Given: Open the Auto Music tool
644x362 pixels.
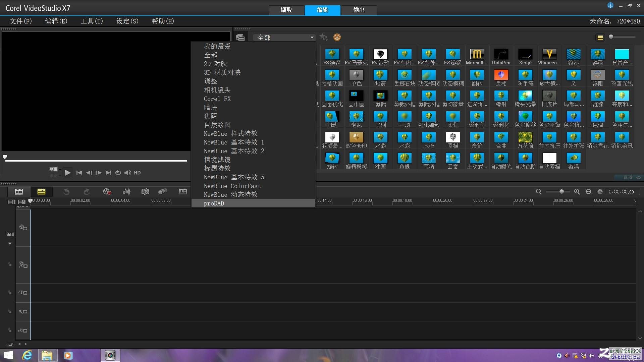Looking at the screenshot, I should pyautogui.click(x=145, y=192).
